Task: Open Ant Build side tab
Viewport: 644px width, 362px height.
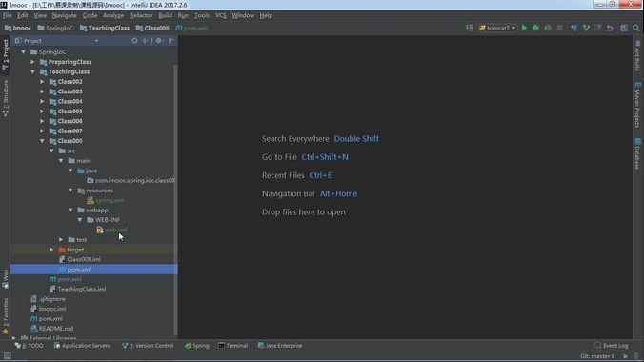Action: click(637, 55)
